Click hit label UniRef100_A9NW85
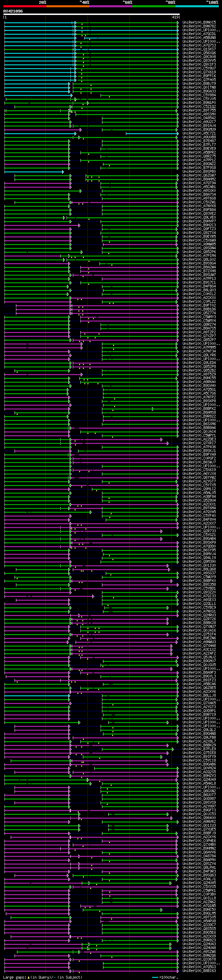The width and height of the screenshot is (222, 980). pyautogui.click(x=199, y=244)
